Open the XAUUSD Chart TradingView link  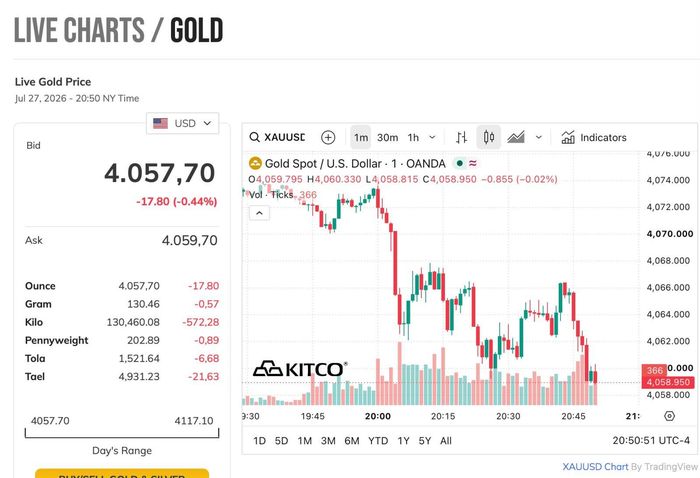tap(595, 467)
